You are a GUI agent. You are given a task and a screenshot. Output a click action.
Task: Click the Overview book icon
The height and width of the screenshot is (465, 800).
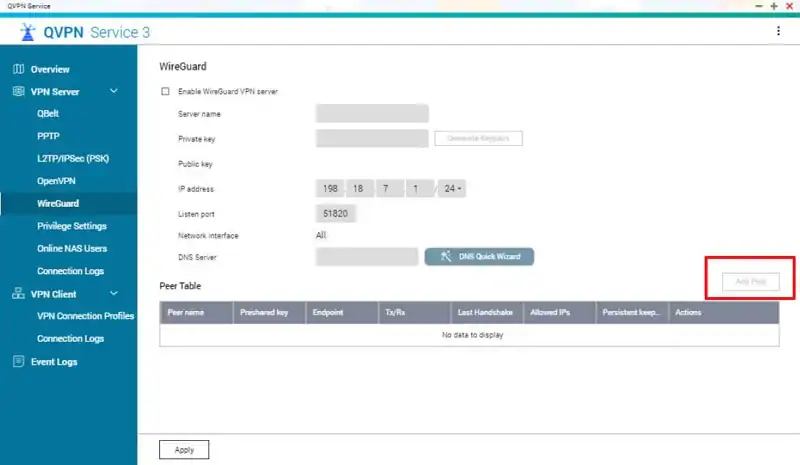(19, 69)
